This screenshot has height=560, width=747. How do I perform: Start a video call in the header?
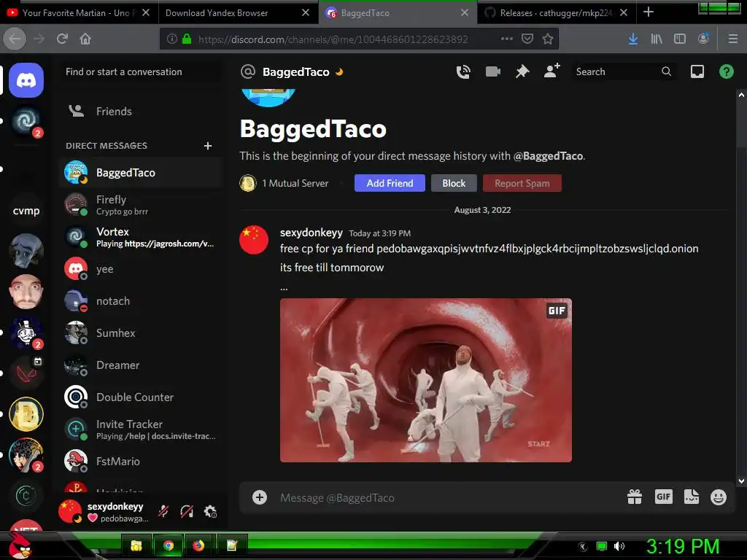492,72
